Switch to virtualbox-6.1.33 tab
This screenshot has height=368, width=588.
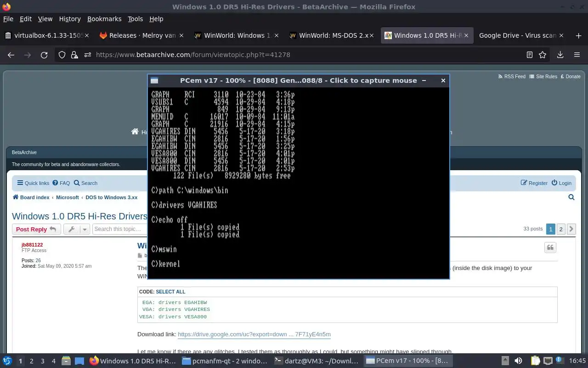click(46, 35)
